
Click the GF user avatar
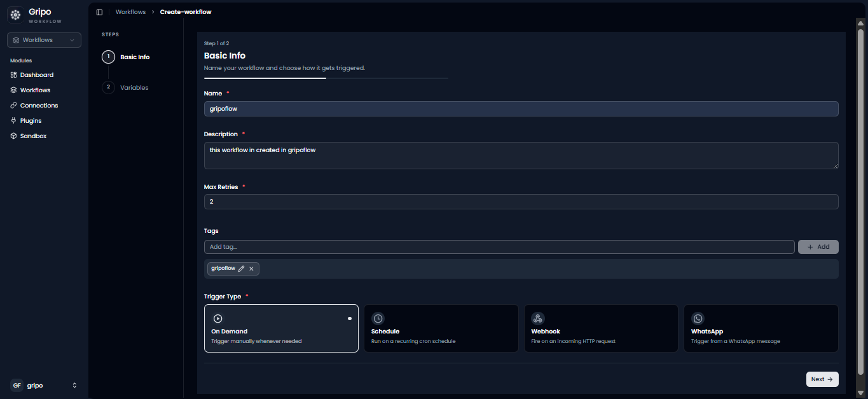17,385
